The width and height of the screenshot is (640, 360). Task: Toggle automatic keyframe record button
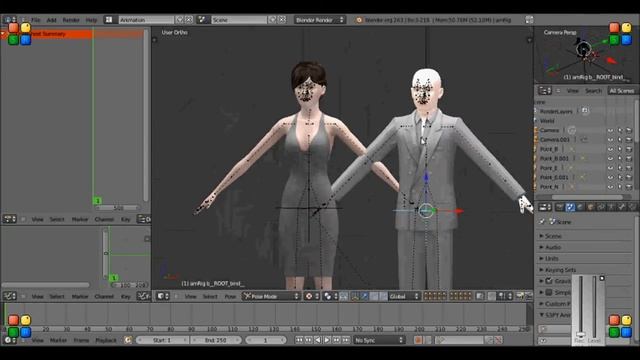click(418, 340)
